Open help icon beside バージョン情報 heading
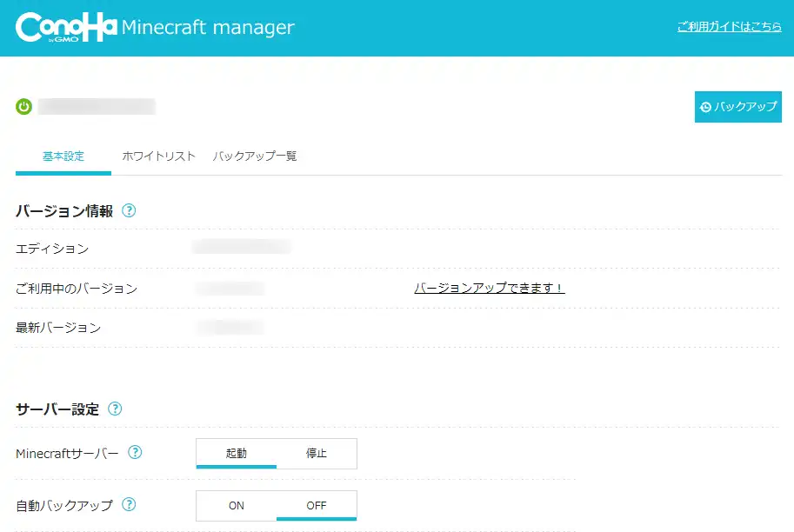The image size is (794, 532). (129, 210)
